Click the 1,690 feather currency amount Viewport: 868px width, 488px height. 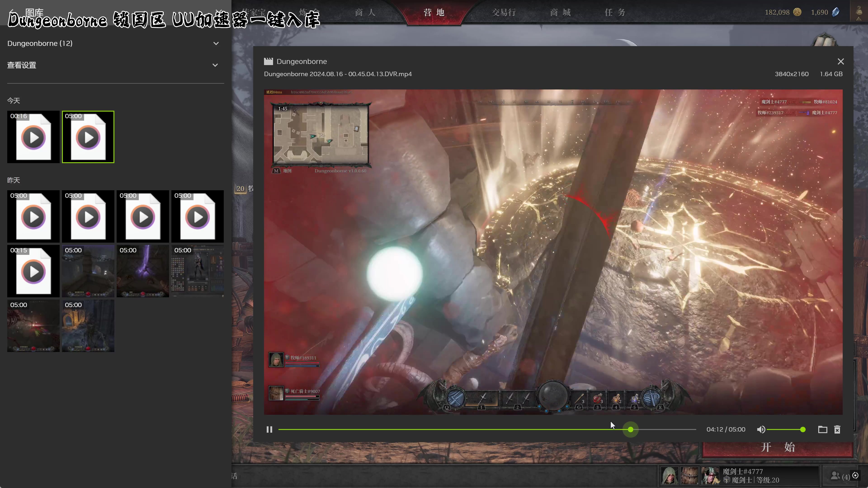tap(819, 12)
